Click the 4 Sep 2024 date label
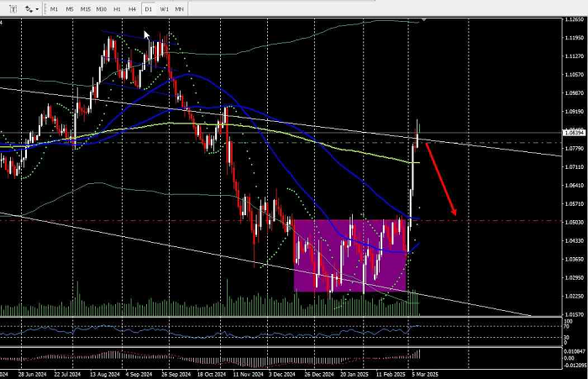 tap(139, 375)
